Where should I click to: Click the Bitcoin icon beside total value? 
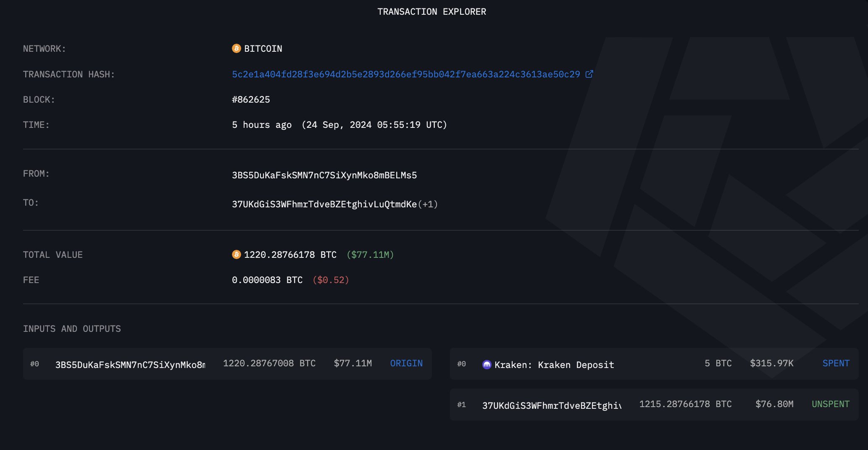tap(237, 254)
